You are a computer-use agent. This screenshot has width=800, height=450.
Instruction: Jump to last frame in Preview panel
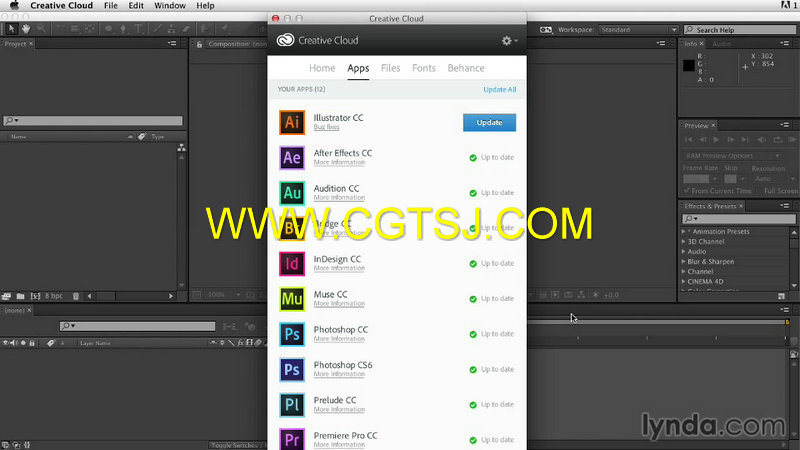(x=745, y=139)
